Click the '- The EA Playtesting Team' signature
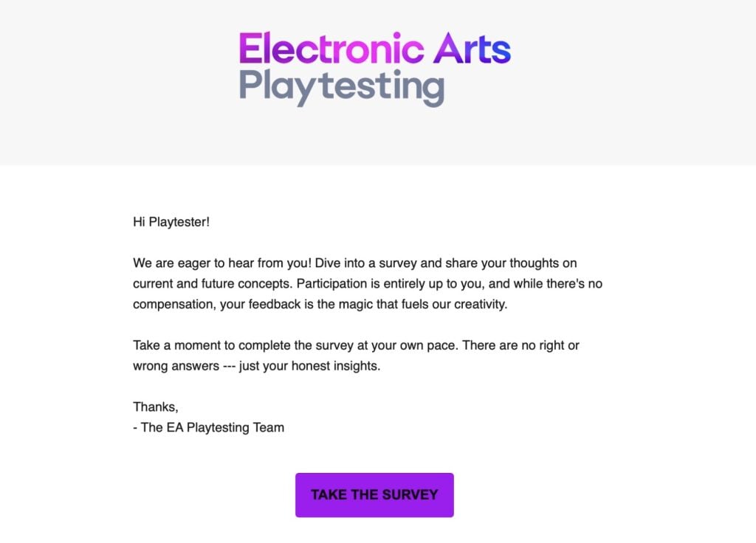The image size is (756, 543). coord(208,426)
